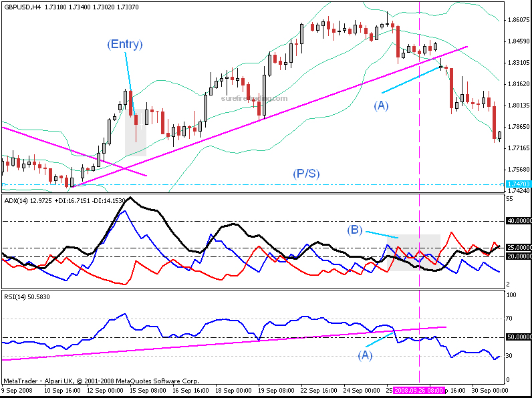This screenshot has height=398, width=532.
Task: Select the (Entry) text label on chart
Action: [125, 45]
